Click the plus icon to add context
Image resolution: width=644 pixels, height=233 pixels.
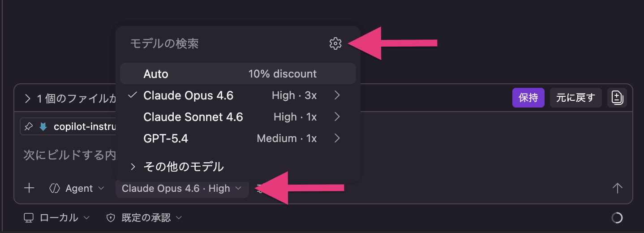pos(29,188)
